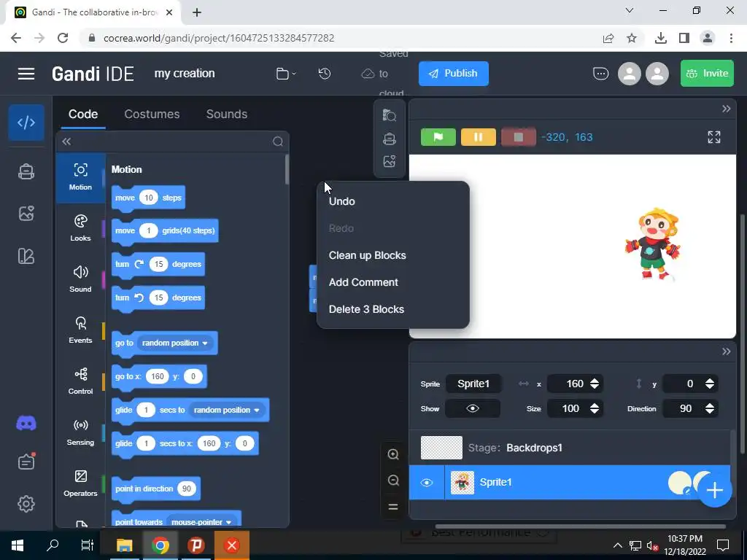Click the 10 value in move steps block

(x=149, y=198)
